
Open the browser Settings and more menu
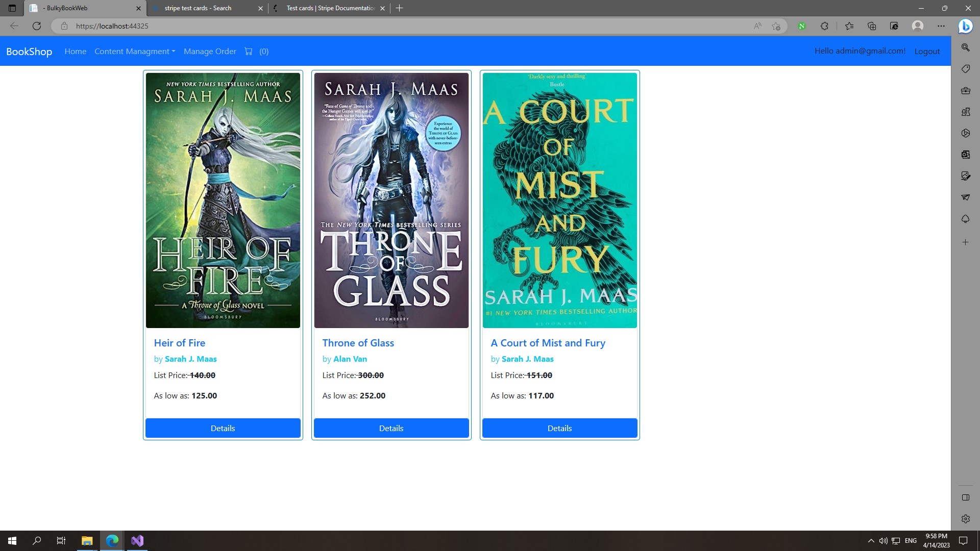pyautogui.click(x=941, y=26)
